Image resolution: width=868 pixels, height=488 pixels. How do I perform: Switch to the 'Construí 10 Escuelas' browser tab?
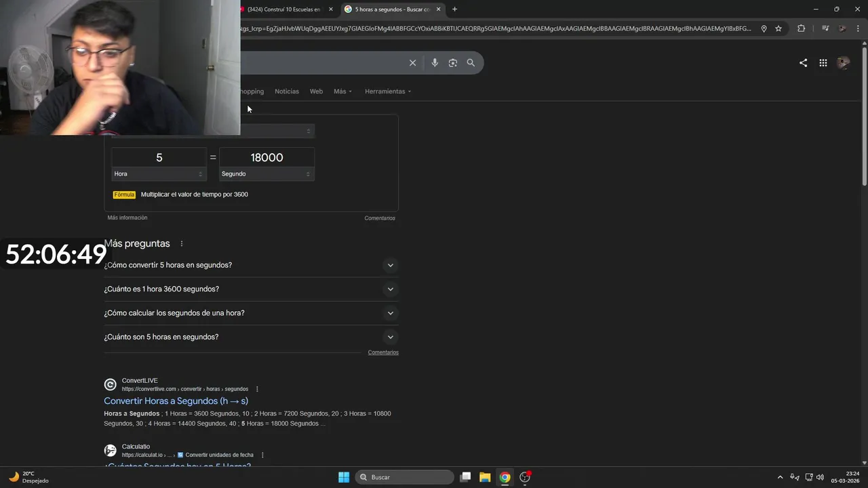(x=288, y=9)
